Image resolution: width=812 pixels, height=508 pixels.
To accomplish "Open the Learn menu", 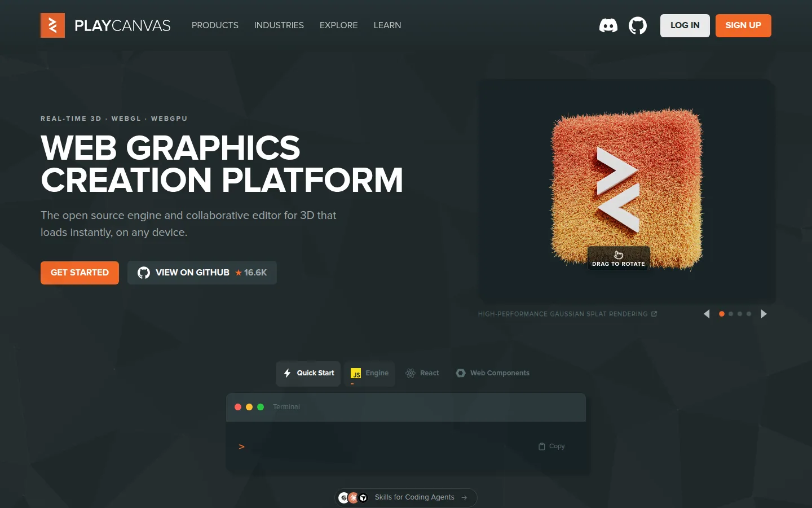I will 387,25.
